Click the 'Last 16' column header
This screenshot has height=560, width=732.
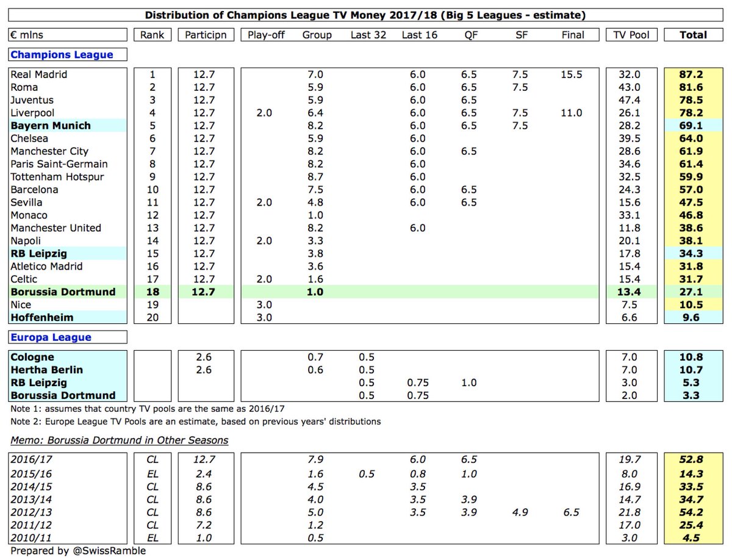pyautogui.click(x=419, y=35)
